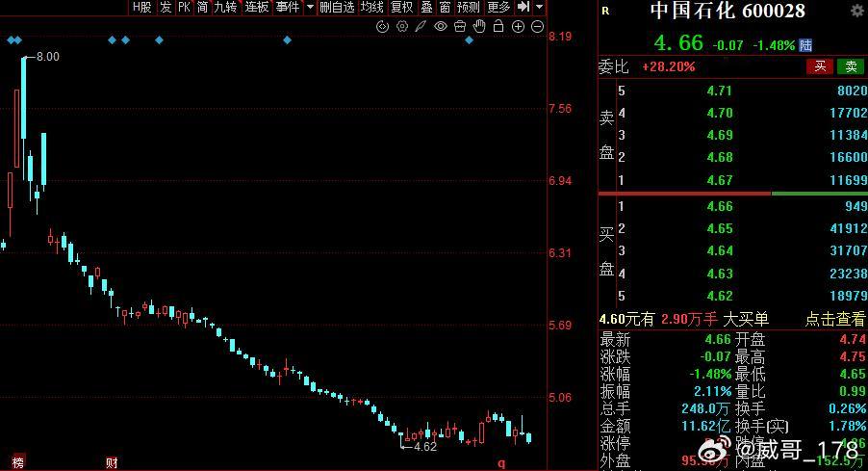
Task: Select buy level 1 price 4.66
Action: pos(720,206)
